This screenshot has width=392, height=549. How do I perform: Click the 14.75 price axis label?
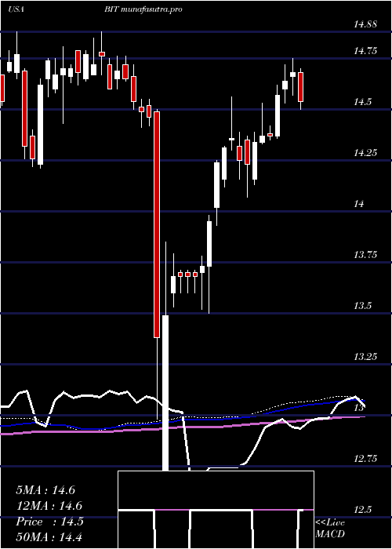pyautogui.click(x=365, y=51)
